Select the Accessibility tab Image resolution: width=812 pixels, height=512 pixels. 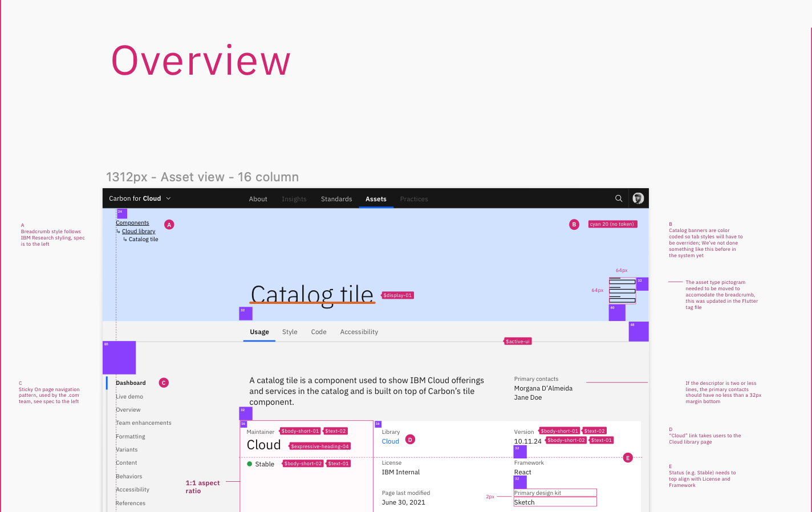[359, 332]
